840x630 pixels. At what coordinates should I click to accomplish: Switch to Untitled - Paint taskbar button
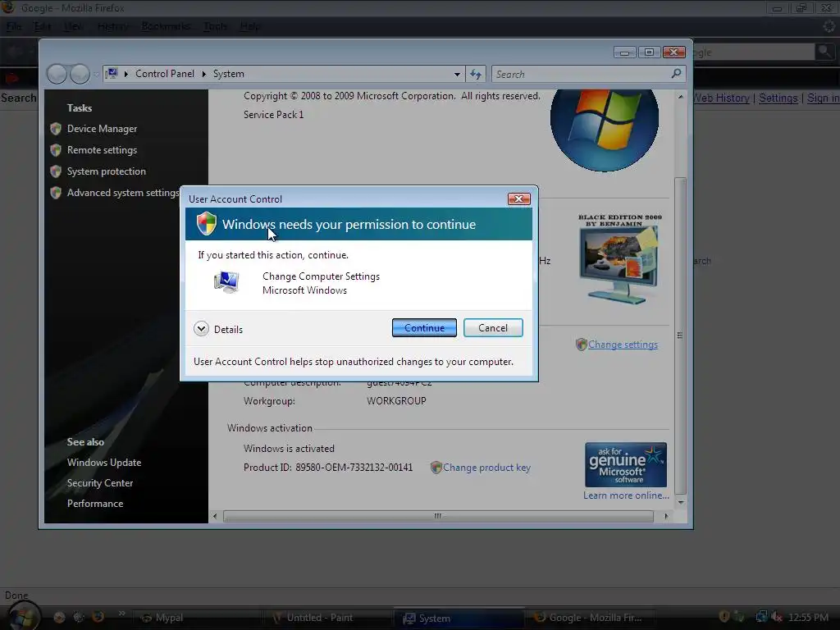point(327,618)
